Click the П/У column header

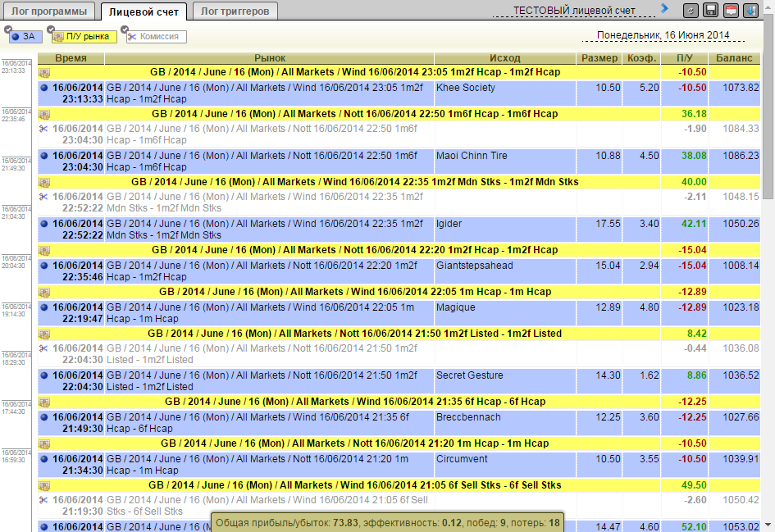684,58
